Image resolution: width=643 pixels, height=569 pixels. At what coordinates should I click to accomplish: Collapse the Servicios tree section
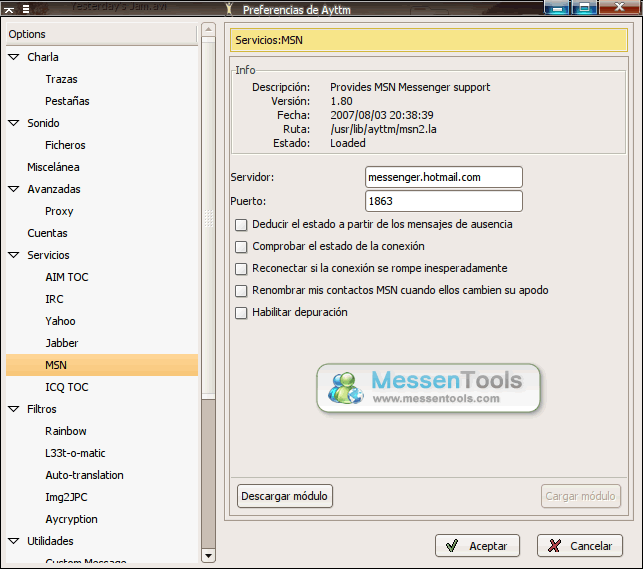(x=14, y=255)
